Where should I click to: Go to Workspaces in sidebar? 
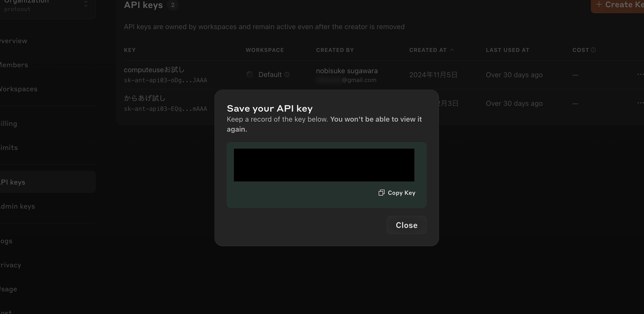click(x=18, y=89)
